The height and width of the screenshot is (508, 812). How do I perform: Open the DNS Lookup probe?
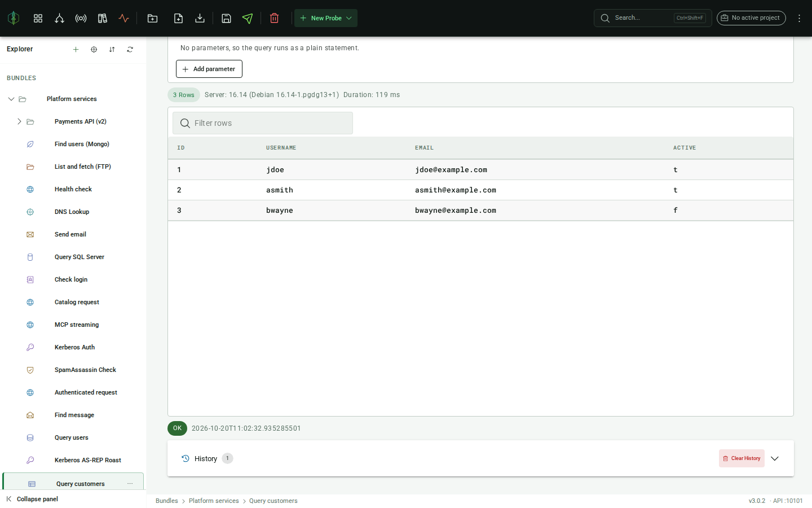coord(72,212)
